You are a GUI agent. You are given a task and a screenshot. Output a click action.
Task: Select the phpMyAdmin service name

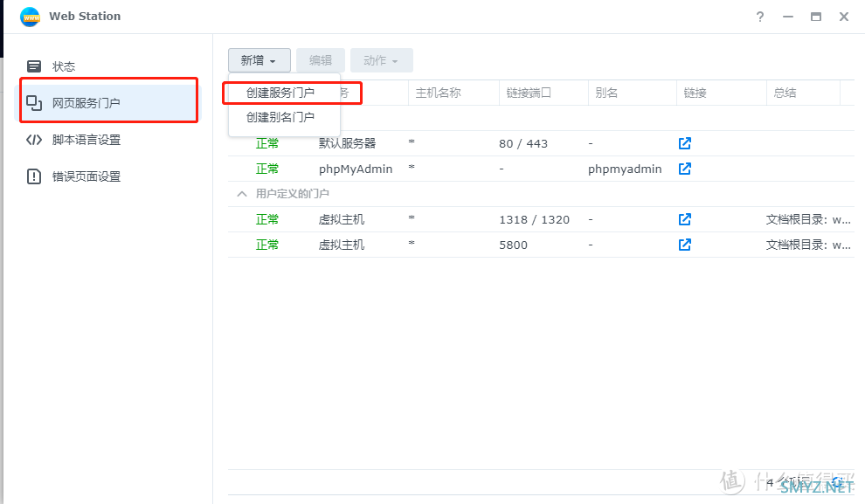click(356, 169)
